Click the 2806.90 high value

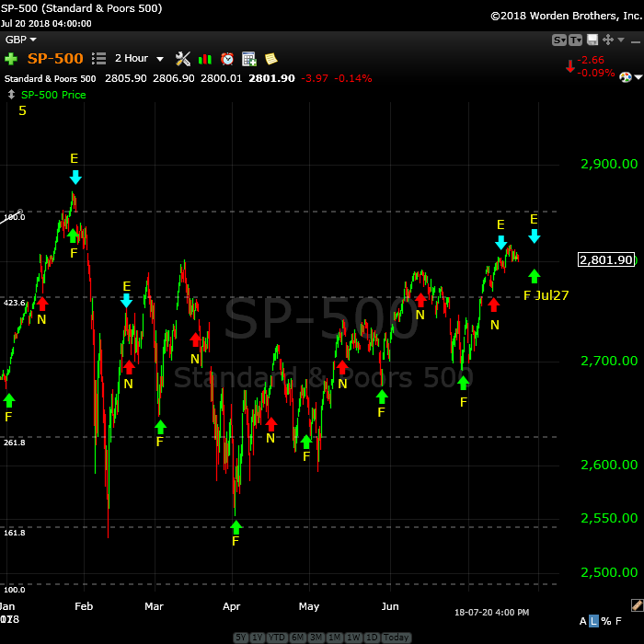(173, 78)
